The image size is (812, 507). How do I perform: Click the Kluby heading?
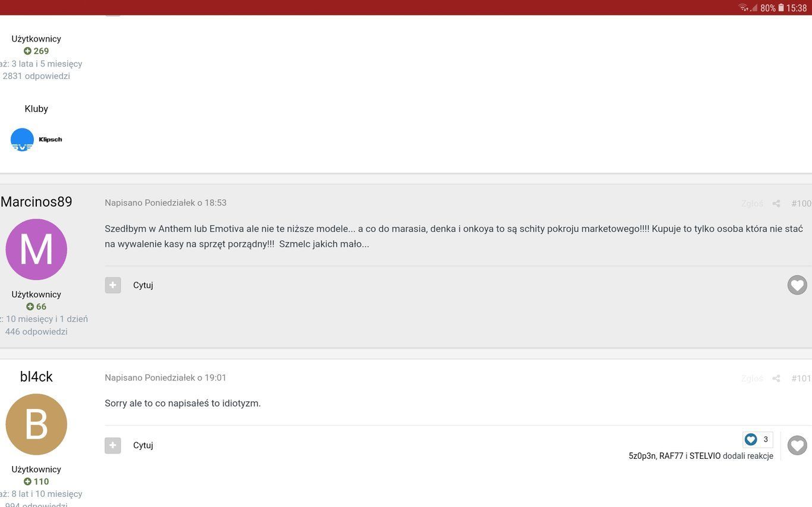click(36, 109)
